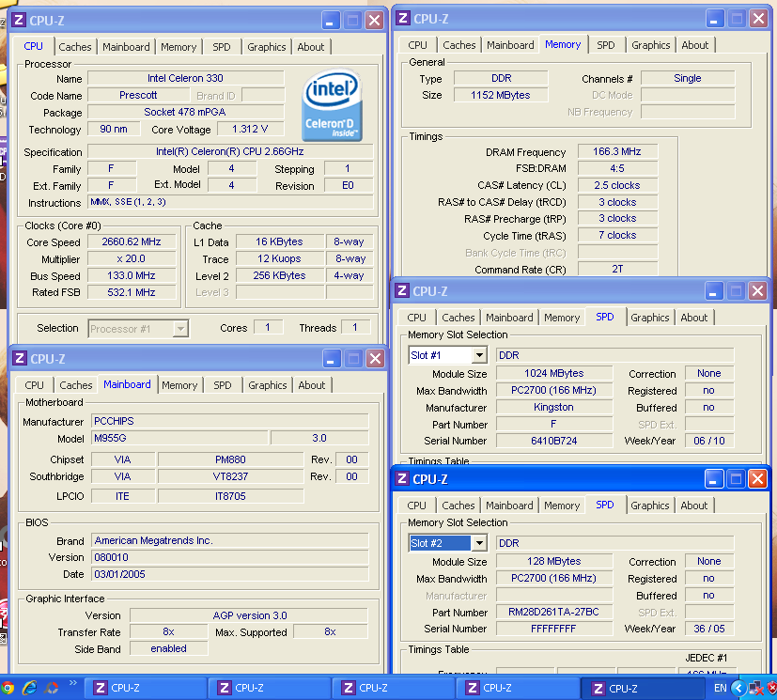Click the Prescott code name field
Viewport: 777px width, 700px height.
tap(138, 95)
